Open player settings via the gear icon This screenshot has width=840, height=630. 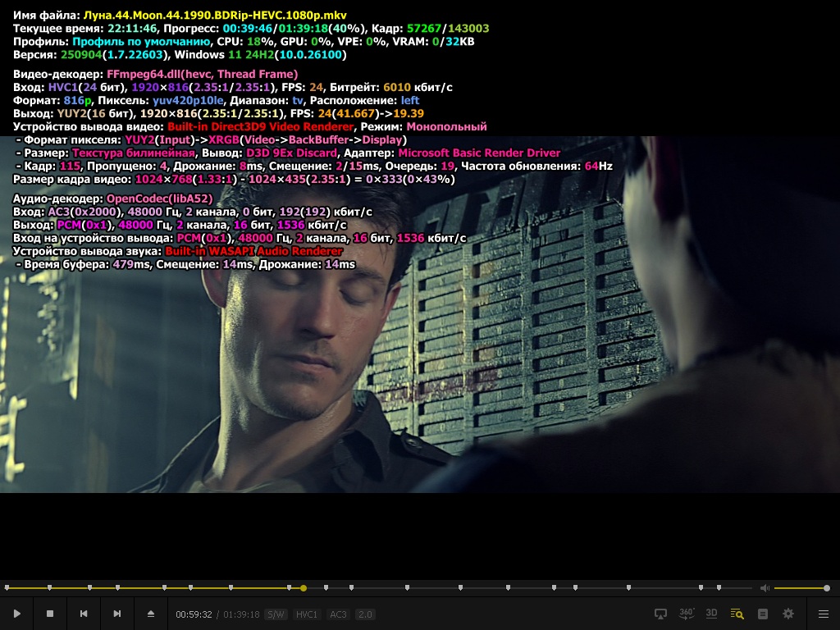point(788,614)
